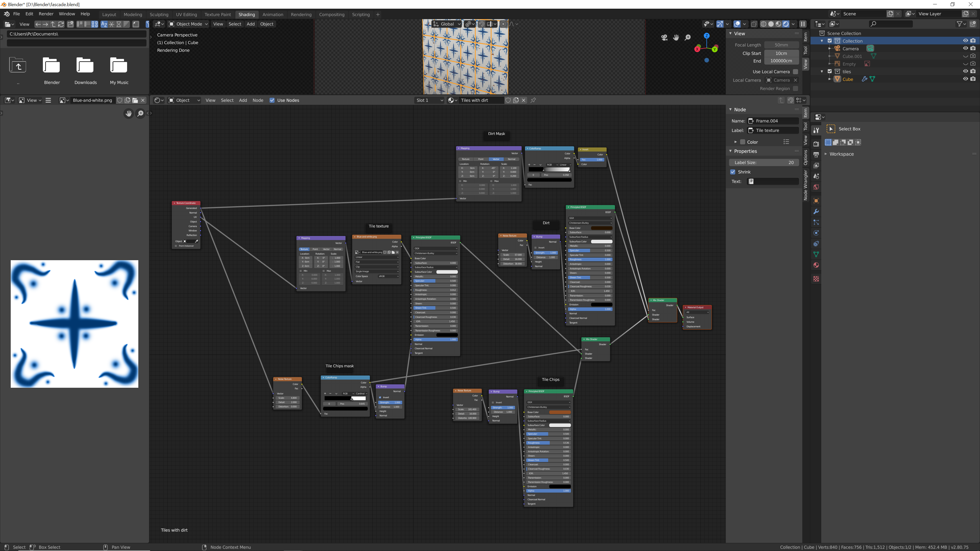
Task: Open the Node Wrangler sidebar tab
Action: (805, 185)
